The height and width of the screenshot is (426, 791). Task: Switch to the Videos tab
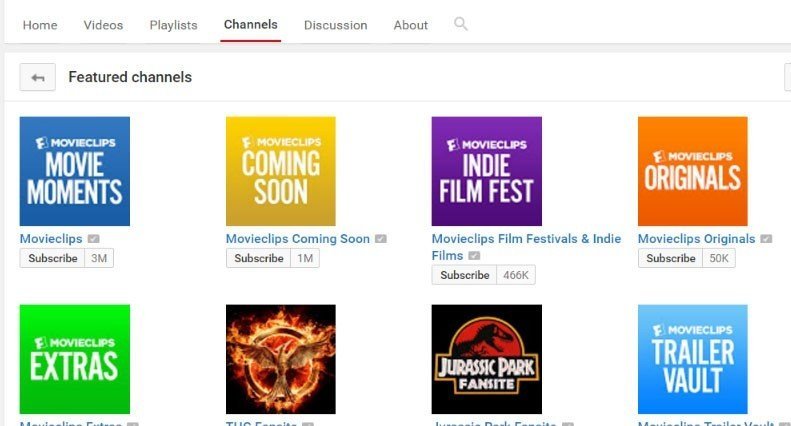[103, 25]
